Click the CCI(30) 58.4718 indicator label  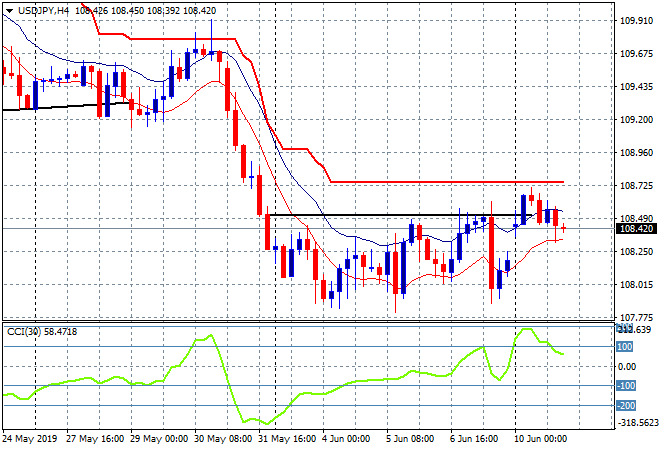click(42, 332)
